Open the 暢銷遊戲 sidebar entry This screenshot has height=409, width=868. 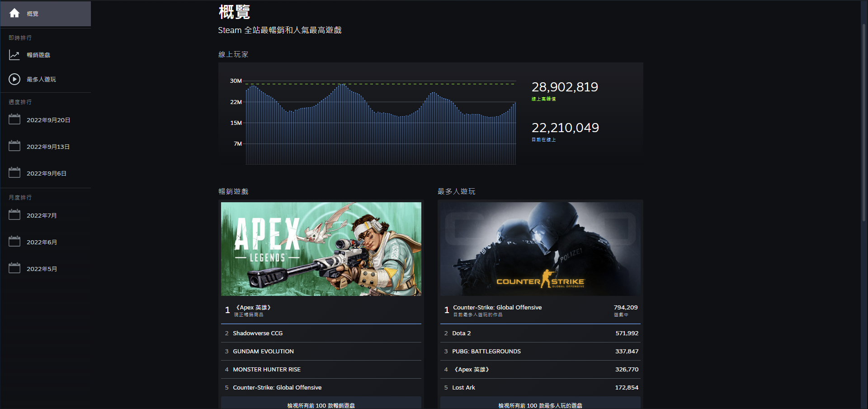(x=38, y=55)
